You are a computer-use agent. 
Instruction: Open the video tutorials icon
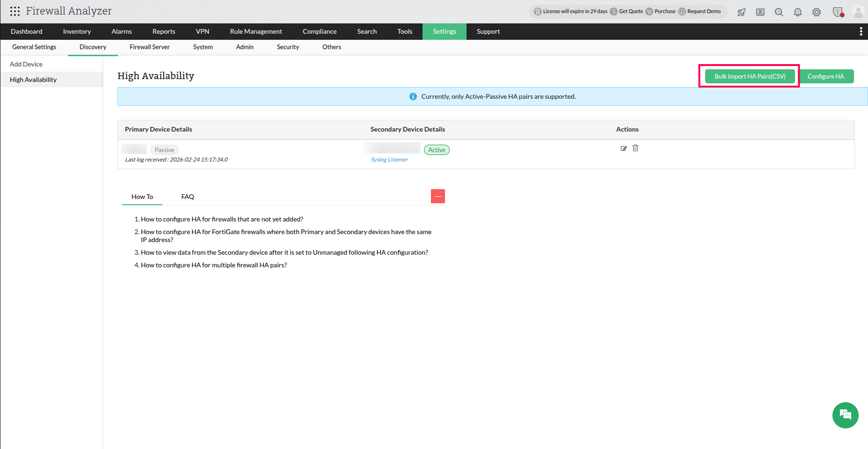click(x=760, y=12)
